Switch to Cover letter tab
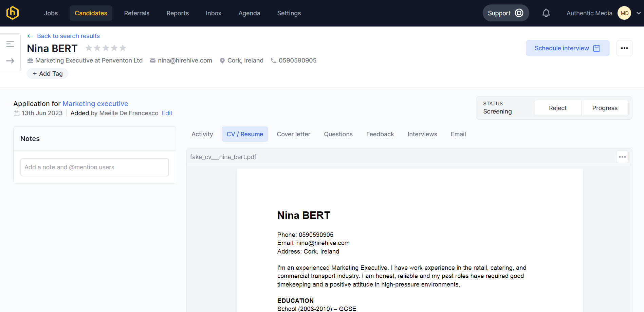The width and height of the screenshot is (644, 312). 294,134
